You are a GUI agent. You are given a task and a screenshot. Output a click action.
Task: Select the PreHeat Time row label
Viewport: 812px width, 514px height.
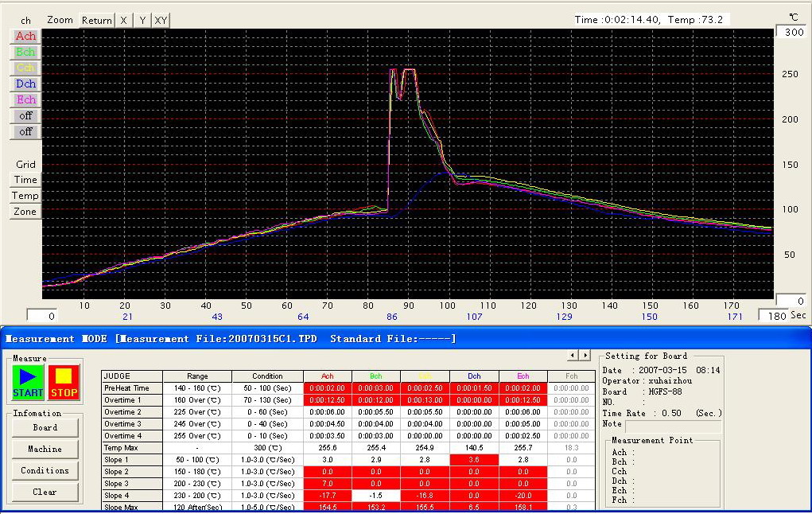coord(132,388)
